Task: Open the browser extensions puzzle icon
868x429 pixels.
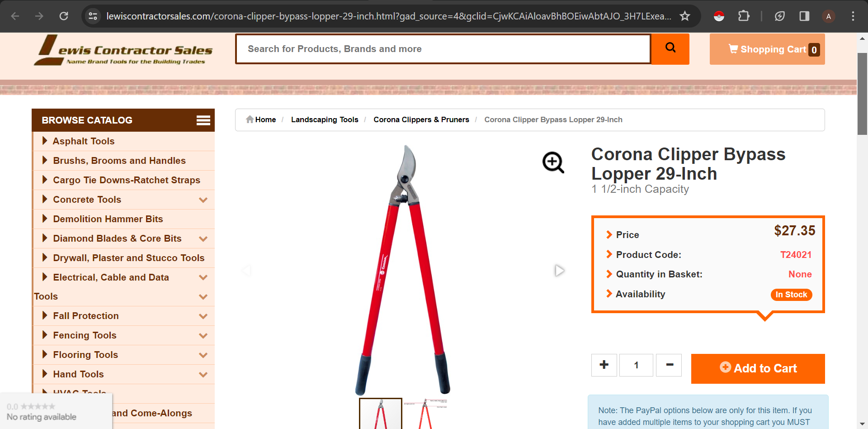Action: pos(744,16)
